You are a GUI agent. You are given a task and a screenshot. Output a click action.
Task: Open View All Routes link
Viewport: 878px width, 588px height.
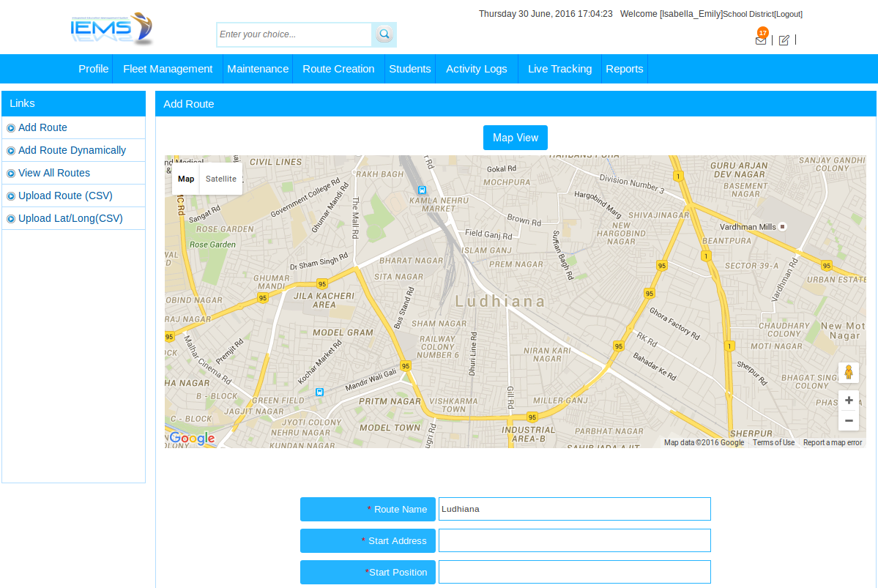54,173
